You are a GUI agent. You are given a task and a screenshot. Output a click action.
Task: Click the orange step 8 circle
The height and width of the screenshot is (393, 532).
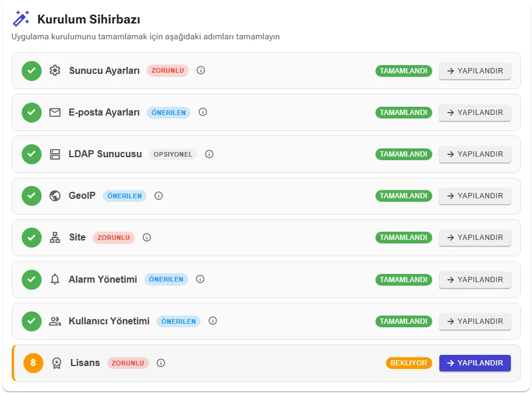[x=33, y=363]
